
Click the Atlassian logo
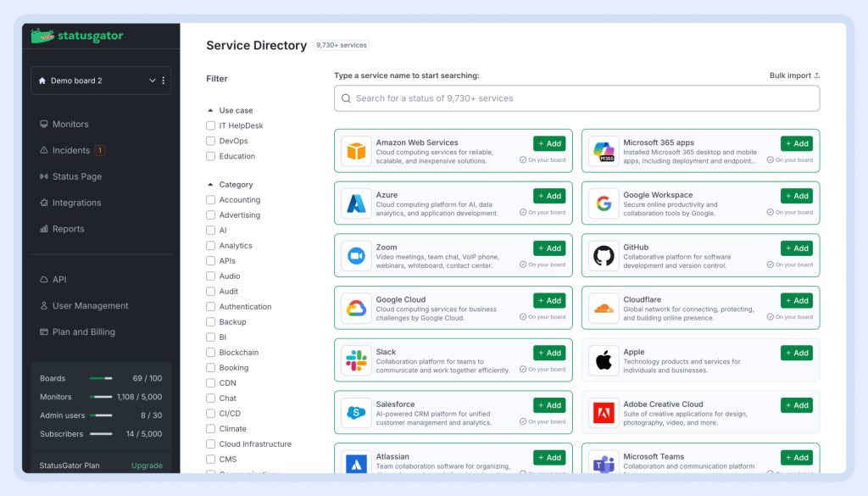click(356, 463)
